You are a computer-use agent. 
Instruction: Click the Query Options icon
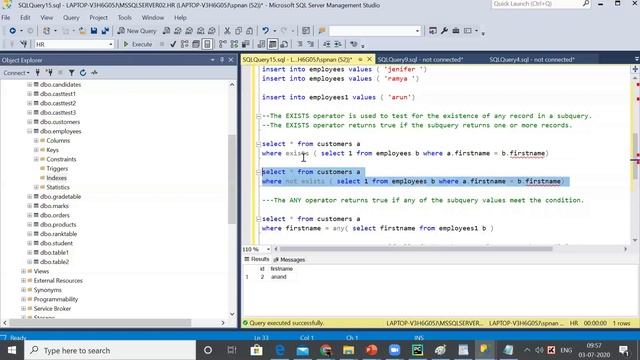tap(196, 44)
